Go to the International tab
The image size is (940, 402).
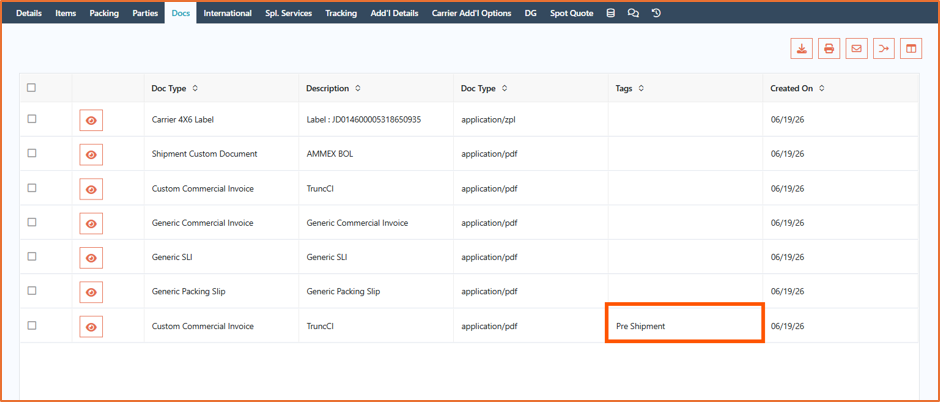[x=227, y=13]
